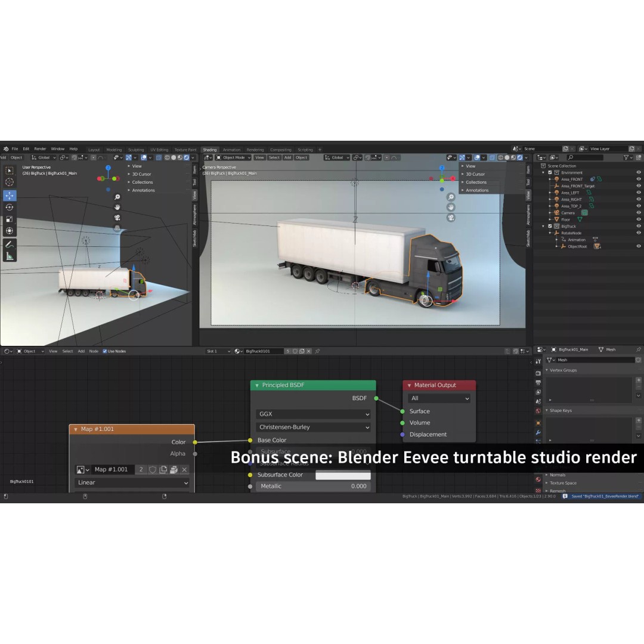This screenshot has height=644, width=644.
Task: Click the Add button in camera viewport header
Action: coord(287,157)
